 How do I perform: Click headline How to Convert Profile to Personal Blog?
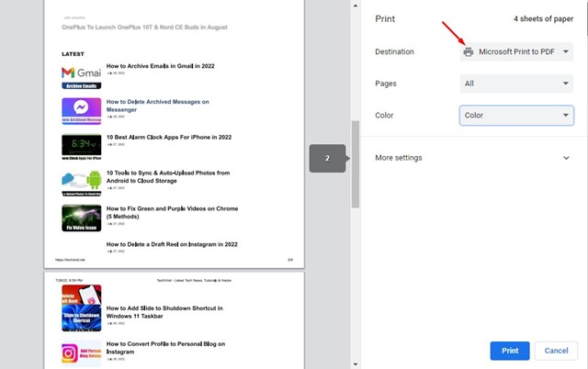pyautogui.click(x=165, y=348)
